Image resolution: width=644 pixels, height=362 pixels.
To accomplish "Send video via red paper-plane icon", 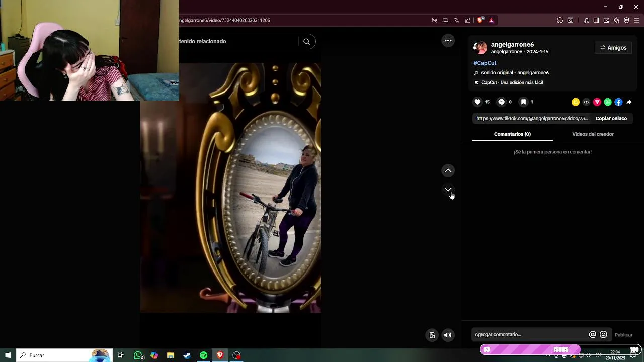I will click(597, 102).
